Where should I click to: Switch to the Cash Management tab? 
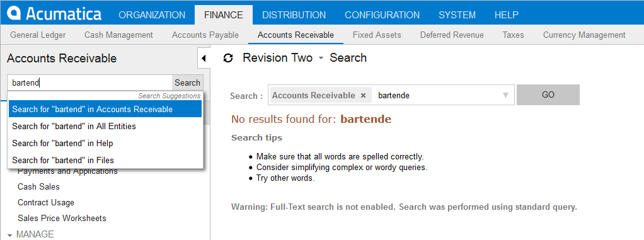click(118, 35)
